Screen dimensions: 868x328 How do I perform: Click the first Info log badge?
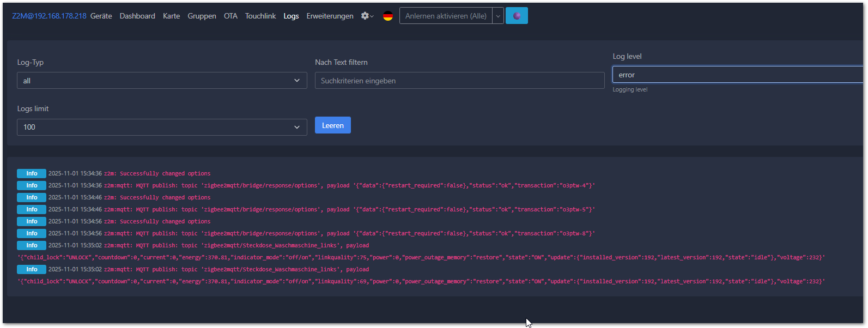[32, 173]
